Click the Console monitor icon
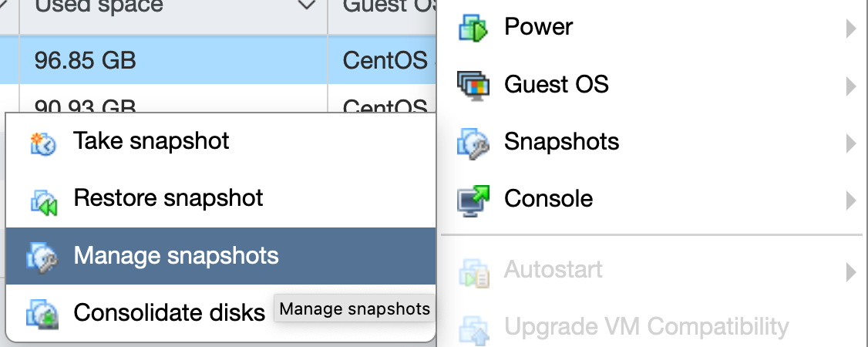 472,200
